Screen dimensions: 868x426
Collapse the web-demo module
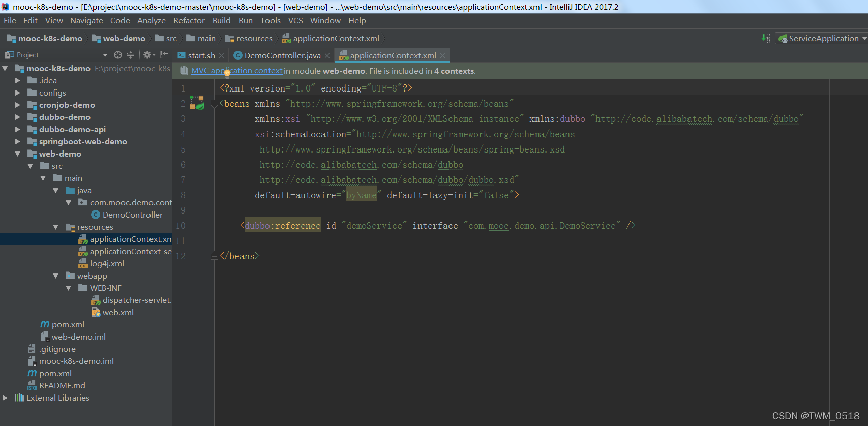[x=18, y=154]
